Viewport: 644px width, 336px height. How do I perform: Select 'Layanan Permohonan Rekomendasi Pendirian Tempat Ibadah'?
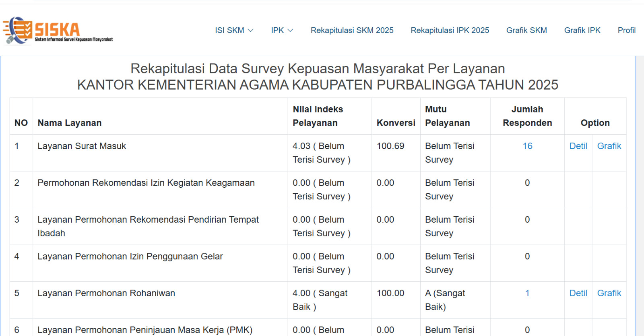click(148, 226)
